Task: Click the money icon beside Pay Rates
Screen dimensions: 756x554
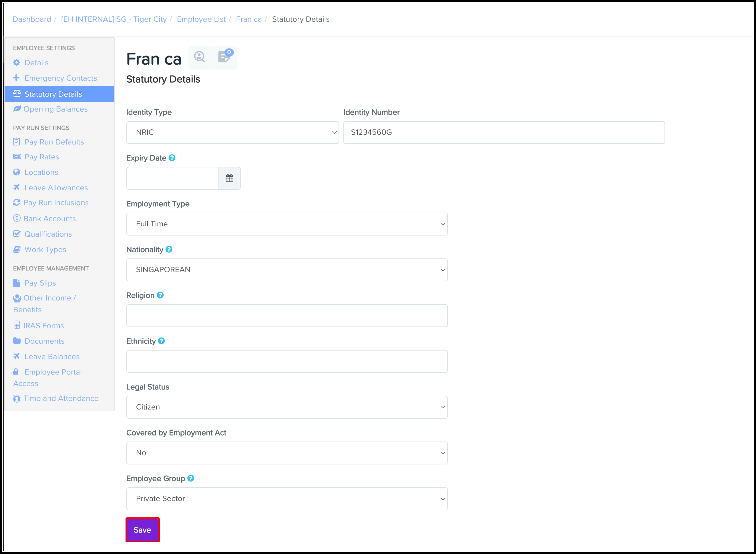Action: coord(17,157)
